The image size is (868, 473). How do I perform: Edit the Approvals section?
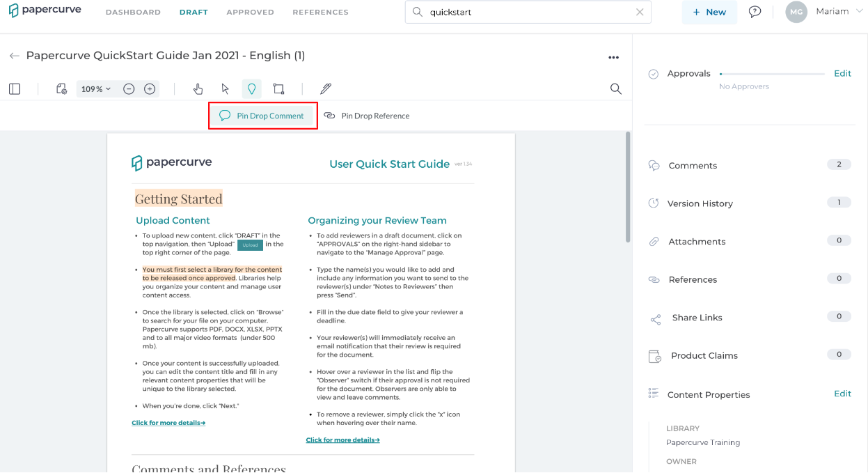click(842, 73)
